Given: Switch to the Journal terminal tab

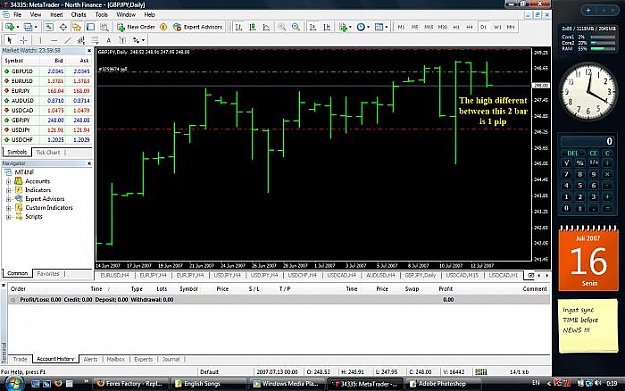Looking at the screenshot, I should [x=171, y=359].
